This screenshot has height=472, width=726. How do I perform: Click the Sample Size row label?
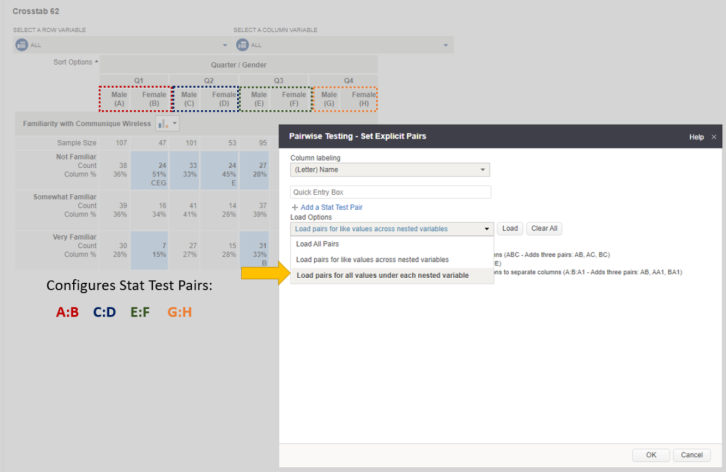76,143
